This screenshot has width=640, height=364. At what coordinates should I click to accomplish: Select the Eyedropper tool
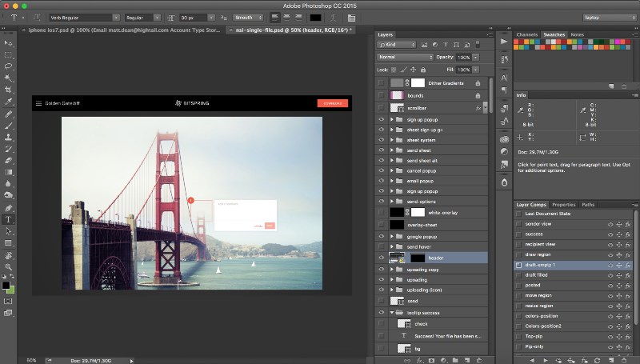pos(8,102)
